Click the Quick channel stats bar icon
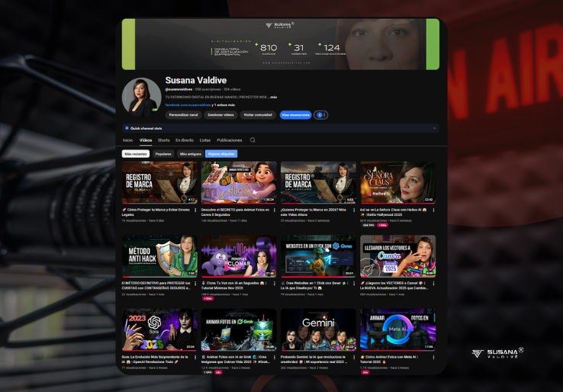This screenshot has width=563, height=392. coord(127,128)
